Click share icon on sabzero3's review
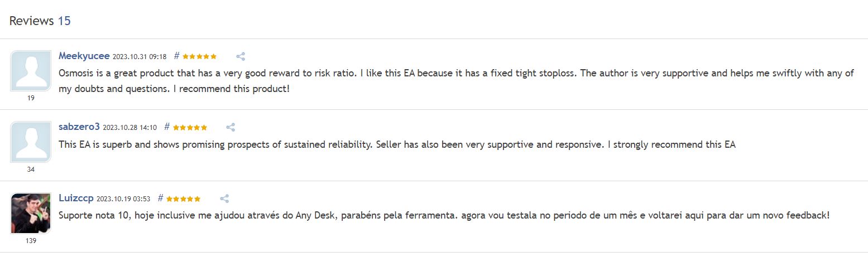The width and height of the screenshot is (868, 276). pyautogui.click(x=231, y=127)
